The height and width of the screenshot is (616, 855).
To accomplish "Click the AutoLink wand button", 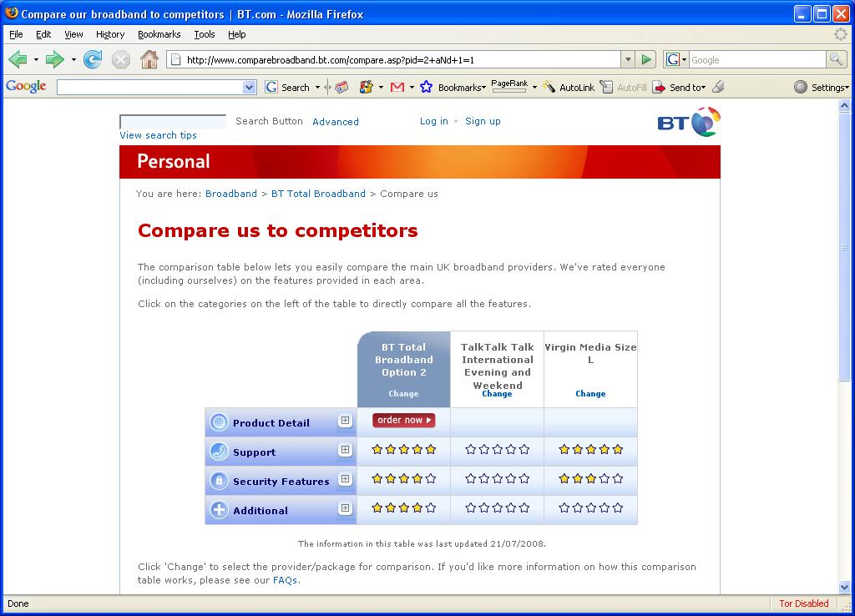I will 568,87.
